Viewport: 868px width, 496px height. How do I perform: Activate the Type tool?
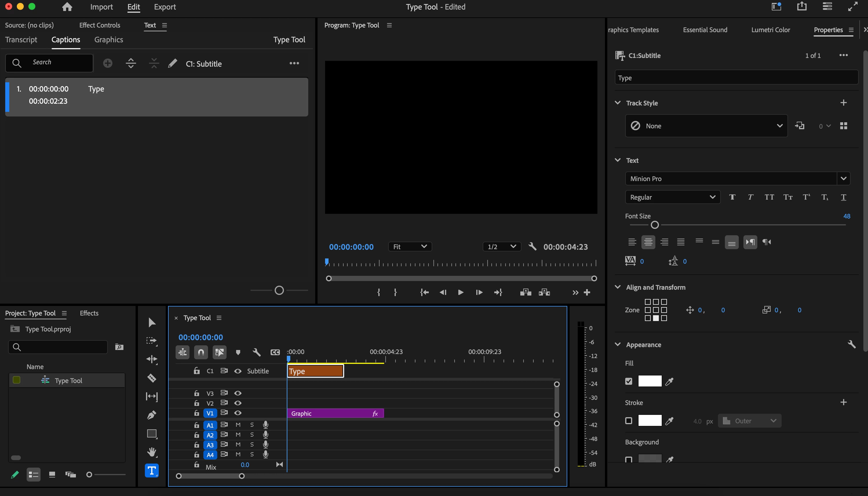click(x=152, y=471)
